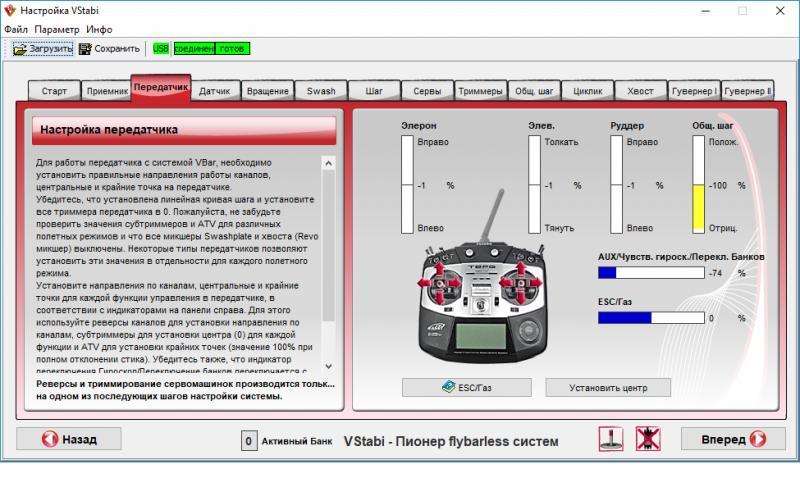This screenshot has width=800, height=478.
Task: Click the Сохранить (Save) floppy icon
Action: 85,48
